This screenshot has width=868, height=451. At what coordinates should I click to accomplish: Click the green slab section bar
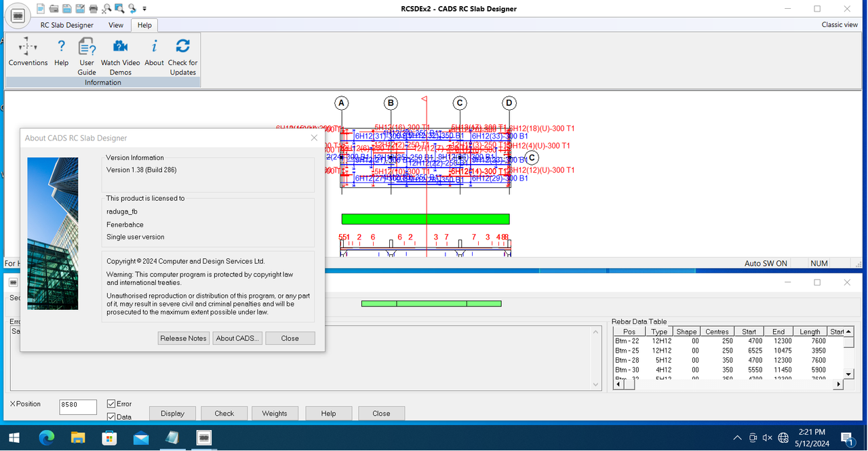click(x=425, y=219)
